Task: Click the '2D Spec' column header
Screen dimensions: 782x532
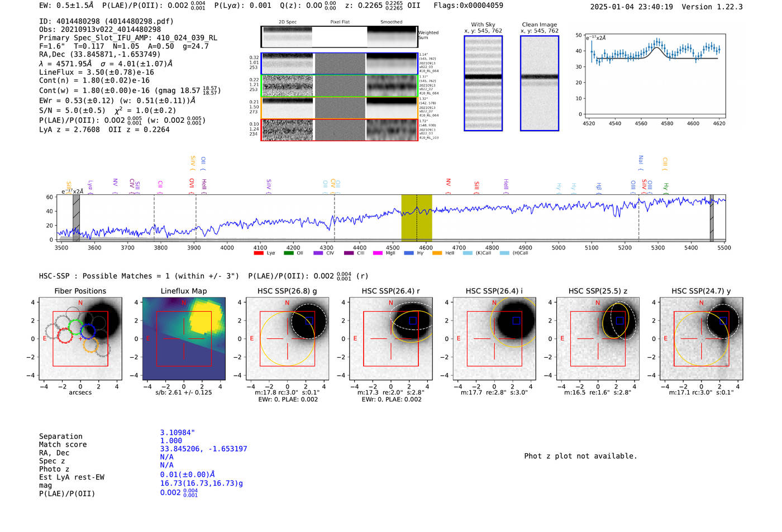Action: (288, 22)
